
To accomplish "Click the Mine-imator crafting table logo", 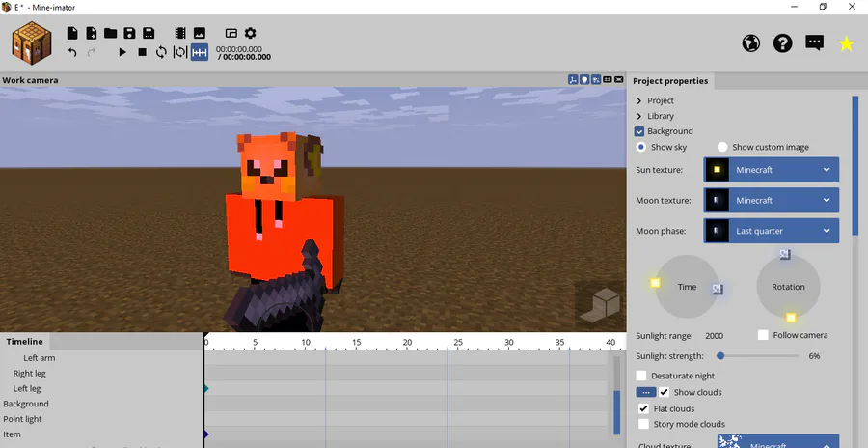I will click(x=32, y=42).
